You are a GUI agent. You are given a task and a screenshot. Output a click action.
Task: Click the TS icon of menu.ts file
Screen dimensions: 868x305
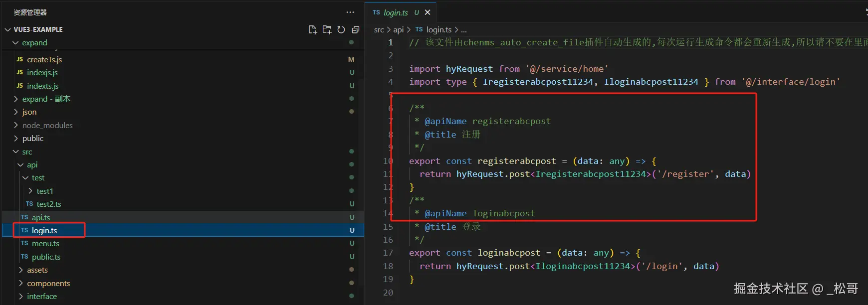pyautogui.click(x=24, y=244)
